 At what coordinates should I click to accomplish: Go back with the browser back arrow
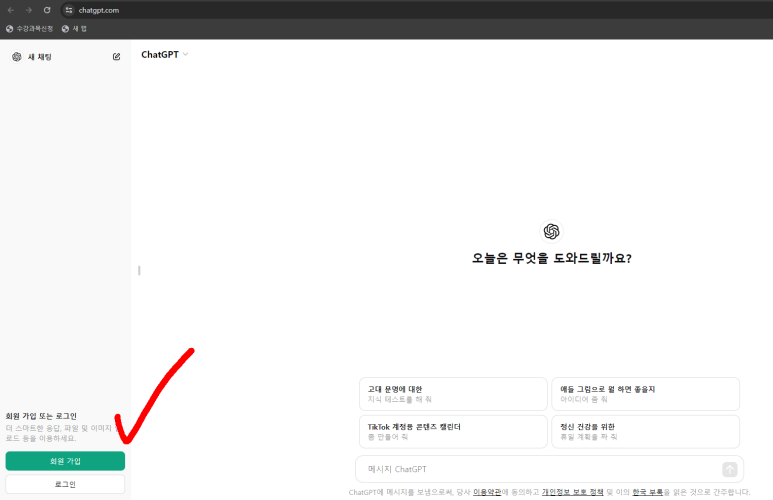coord(11,10)
